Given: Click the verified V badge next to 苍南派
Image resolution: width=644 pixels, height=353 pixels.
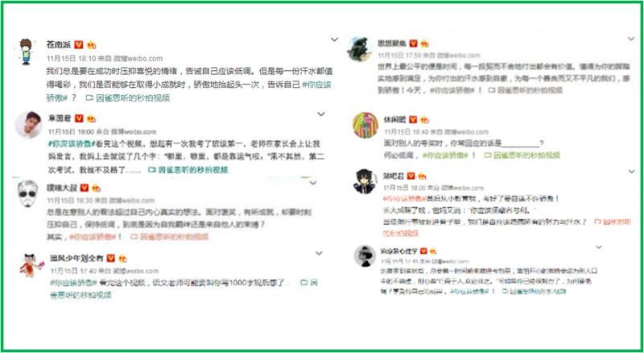Looking at the screenshot, I should pyautogui.click(x=78, y=44).
